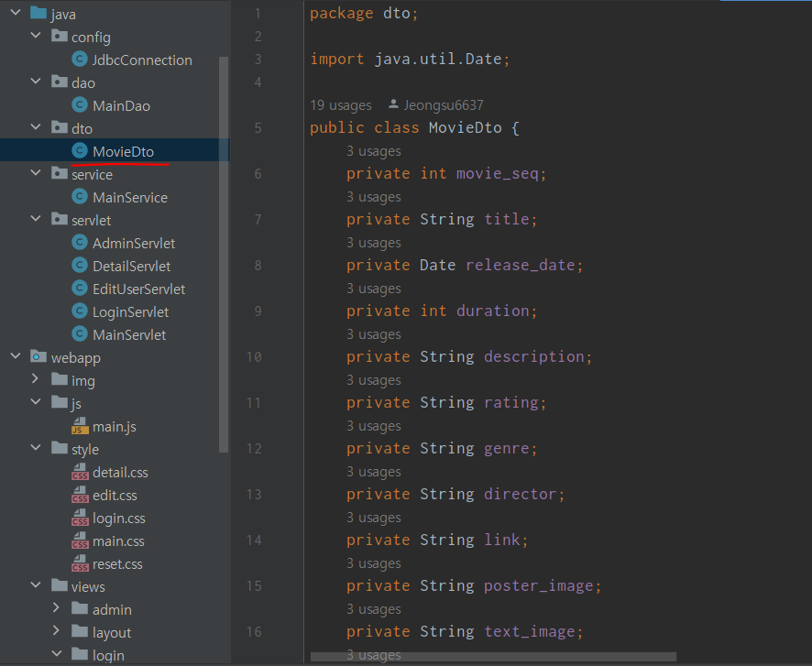Click the servlet package folder icon

60,219
